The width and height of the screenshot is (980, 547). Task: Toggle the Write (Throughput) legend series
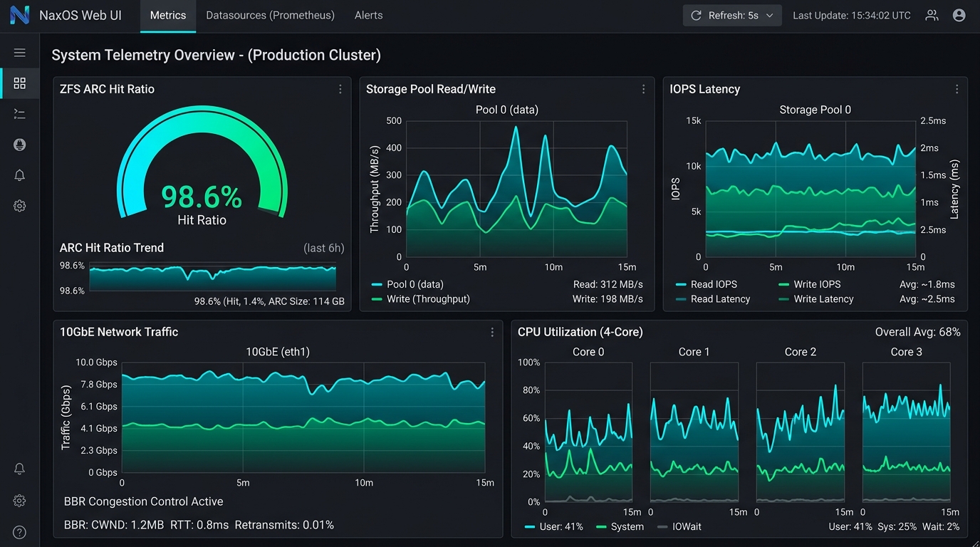pos(421,299)
